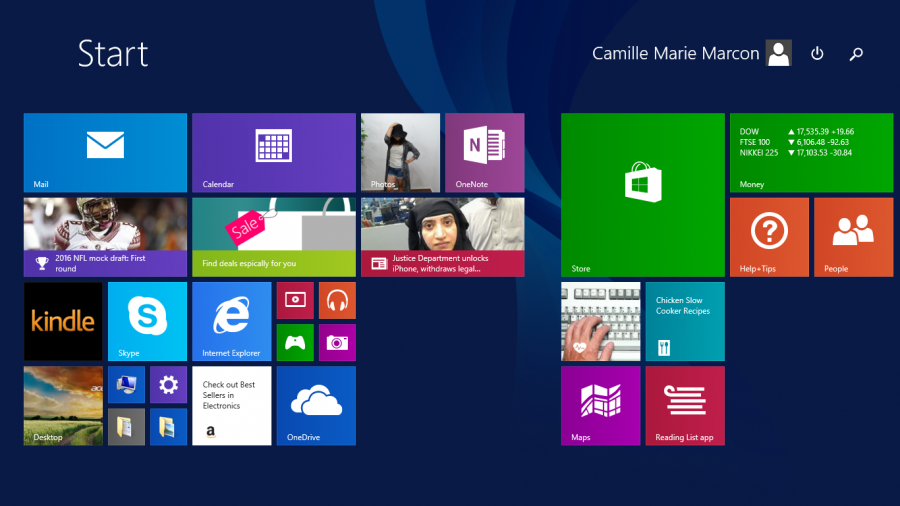This screenshot has height=506, width=900.
Task: Open the Money stock ticker tile
Action: tap(811, 152)
